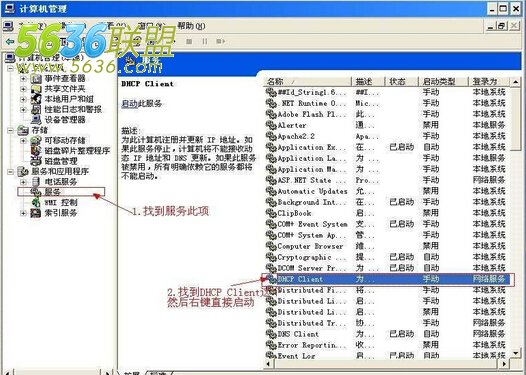Sort services by 启动类型 column

pos(443,82)
